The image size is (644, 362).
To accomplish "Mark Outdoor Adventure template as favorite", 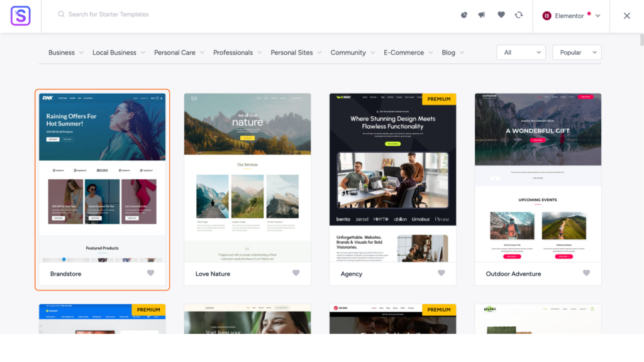I will 586,273.
